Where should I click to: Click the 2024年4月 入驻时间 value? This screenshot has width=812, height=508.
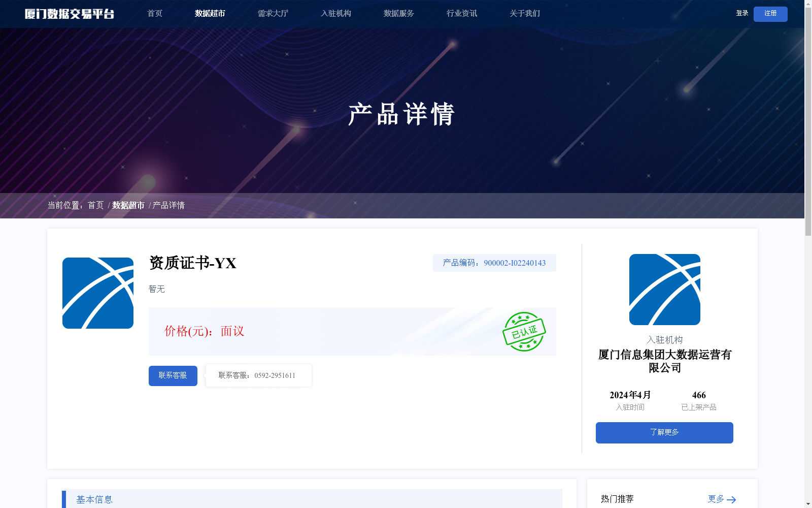(x=630, y=395)
